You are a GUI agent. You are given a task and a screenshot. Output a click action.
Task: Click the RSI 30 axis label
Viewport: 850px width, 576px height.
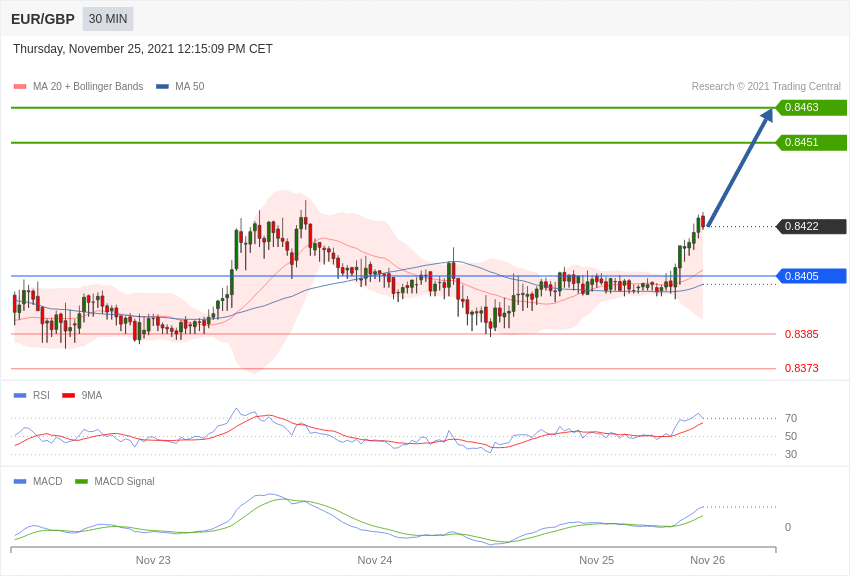click(791, 455)
